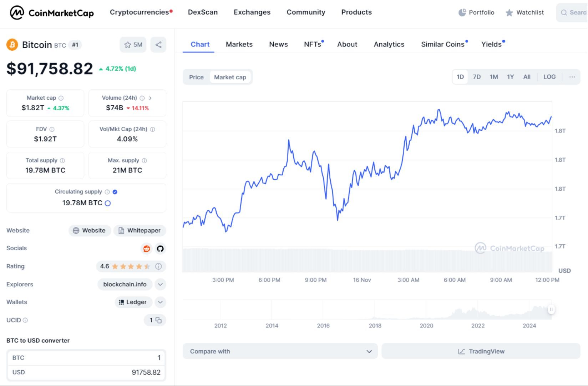Switch the chart to Price view

click(196, 77)
